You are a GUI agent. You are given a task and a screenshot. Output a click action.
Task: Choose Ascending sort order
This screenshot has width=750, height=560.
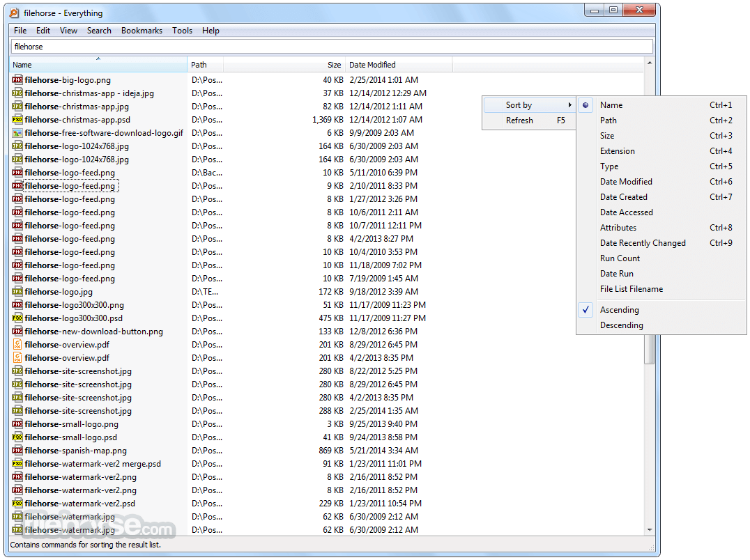click(661, 310)
